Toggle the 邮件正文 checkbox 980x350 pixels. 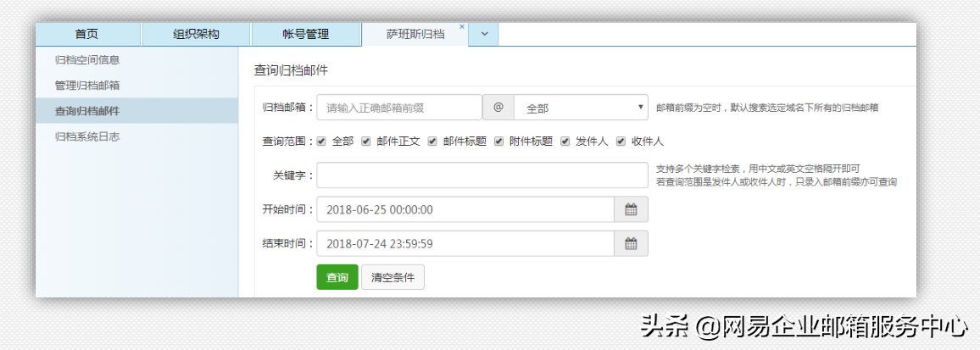click(366, 142)
